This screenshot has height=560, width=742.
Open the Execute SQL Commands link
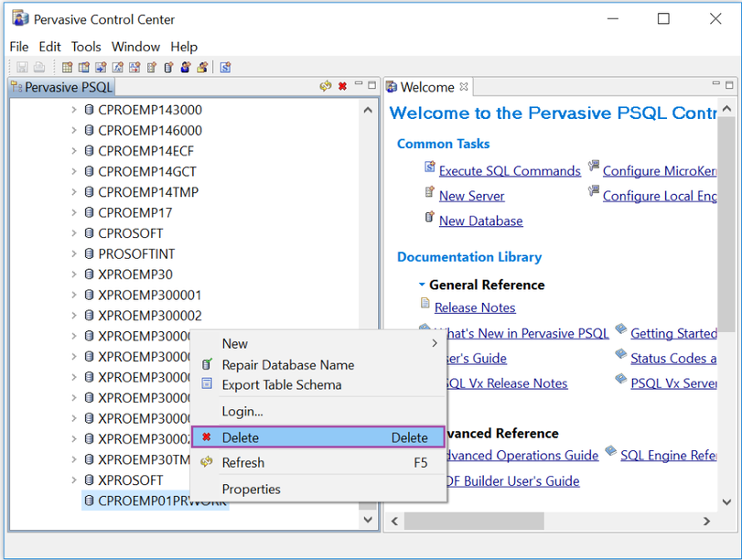[510, 171]
